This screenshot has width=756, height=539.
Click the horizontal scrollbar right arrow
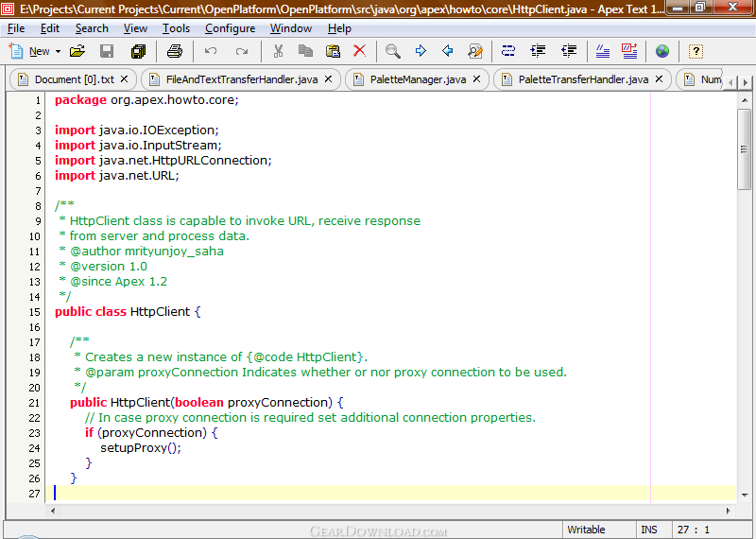coord(729,510)
